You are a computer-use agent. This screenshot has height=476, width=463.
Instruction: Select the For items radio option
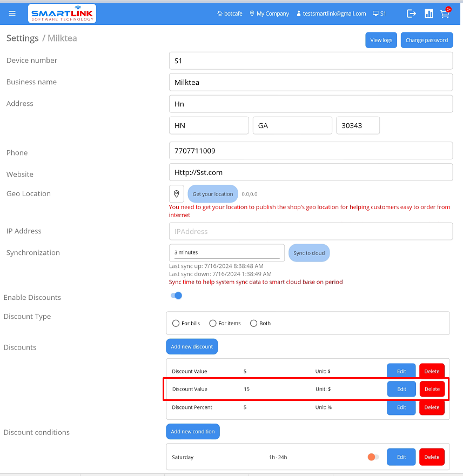pyautogui.click(x=213, y=323)
